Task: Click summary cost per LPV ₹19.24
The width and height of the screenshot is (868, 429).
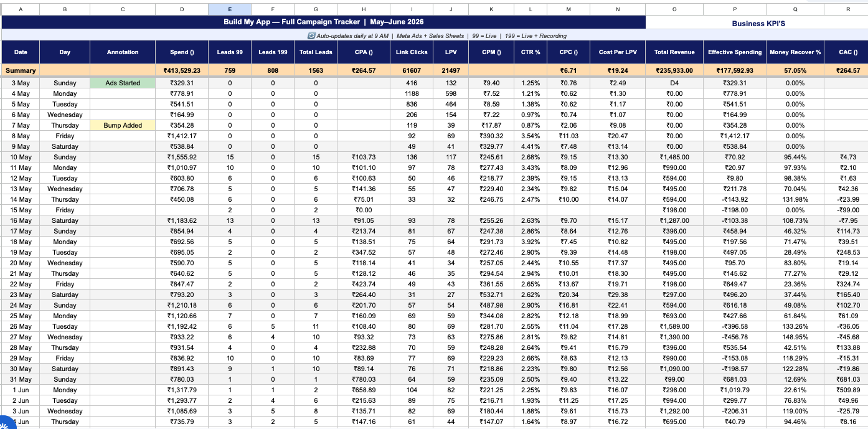Action: pyautogui.click(x=618, y=70)
